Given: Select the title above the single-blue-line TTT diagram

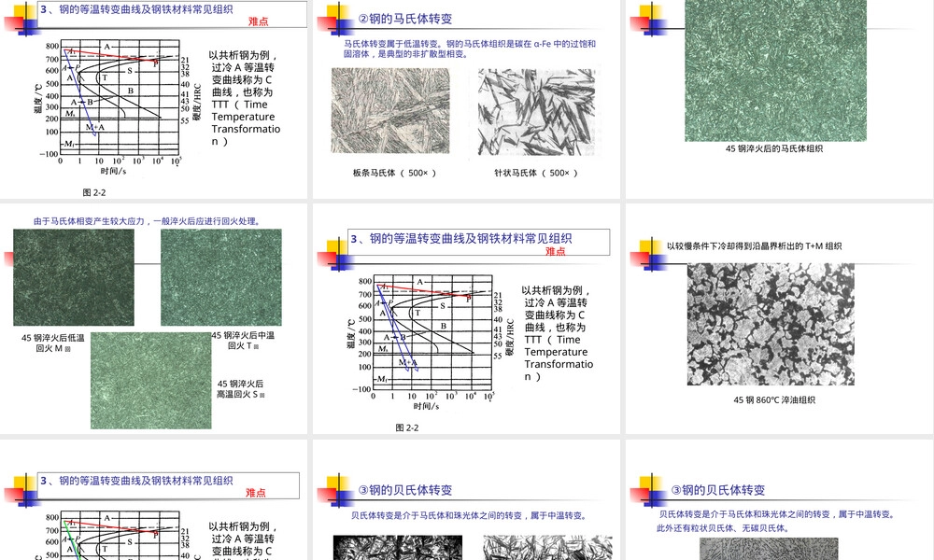Looking at the screenshot, I should point(136,9).
